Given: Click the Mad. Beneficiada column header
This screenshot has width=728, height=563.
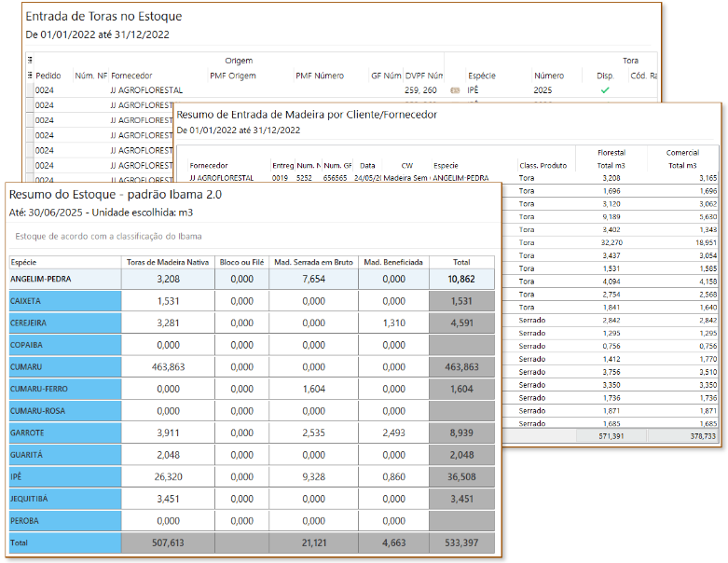Looking at the screenshot, I should pos(393,263).
